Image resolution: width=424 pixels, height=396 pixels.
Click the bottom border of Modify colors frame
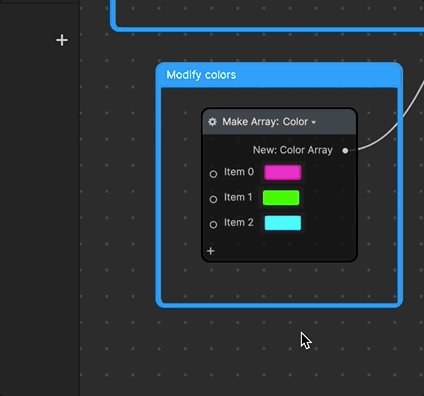[279, 305]
